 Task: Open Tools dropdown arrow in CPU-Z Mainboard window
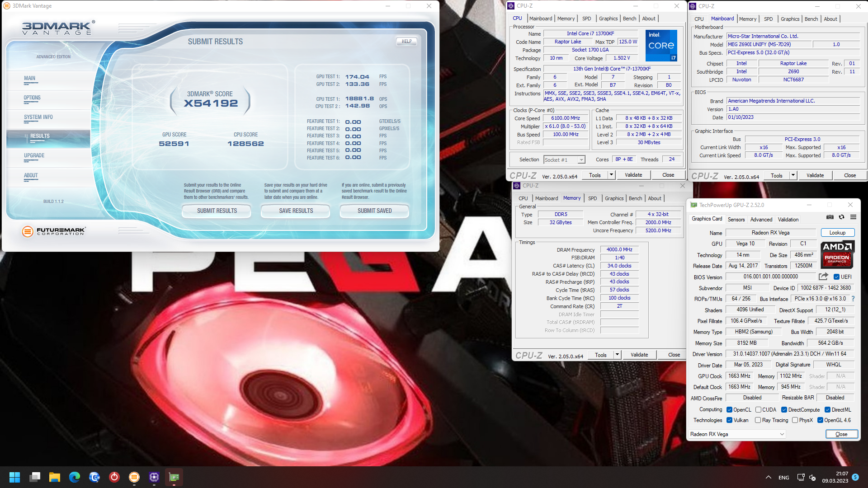coord(793,175)
